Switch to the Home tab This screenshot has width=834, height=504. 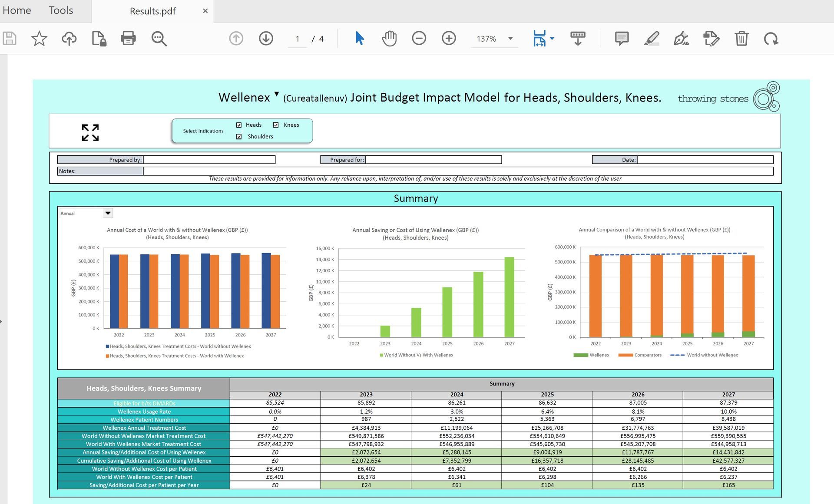pos(17,10)
